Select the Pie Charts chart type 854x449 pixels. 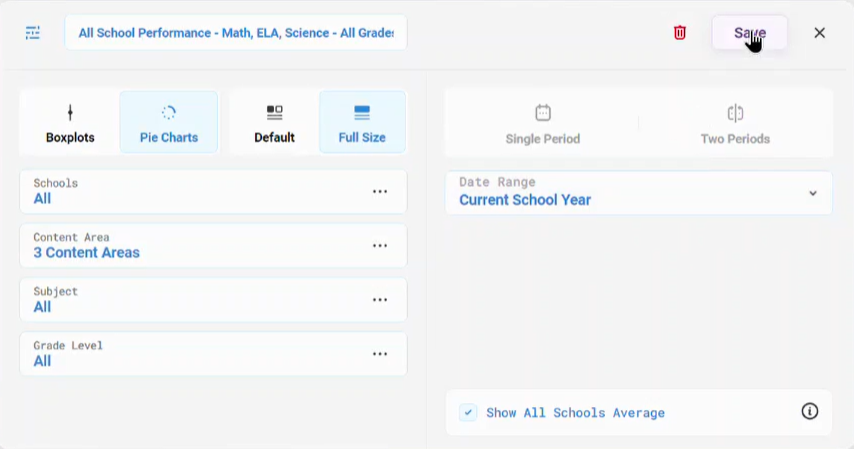169,123
